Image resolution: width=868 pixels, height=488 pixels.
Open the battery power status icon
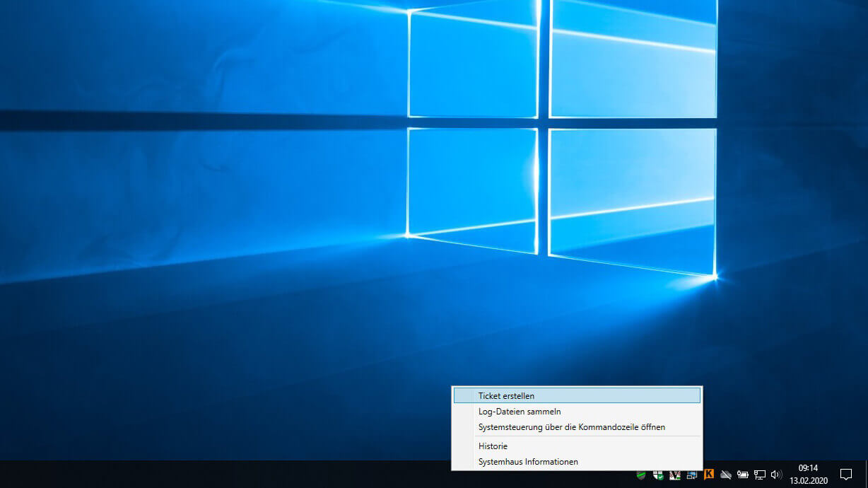(x=742, y=475)
